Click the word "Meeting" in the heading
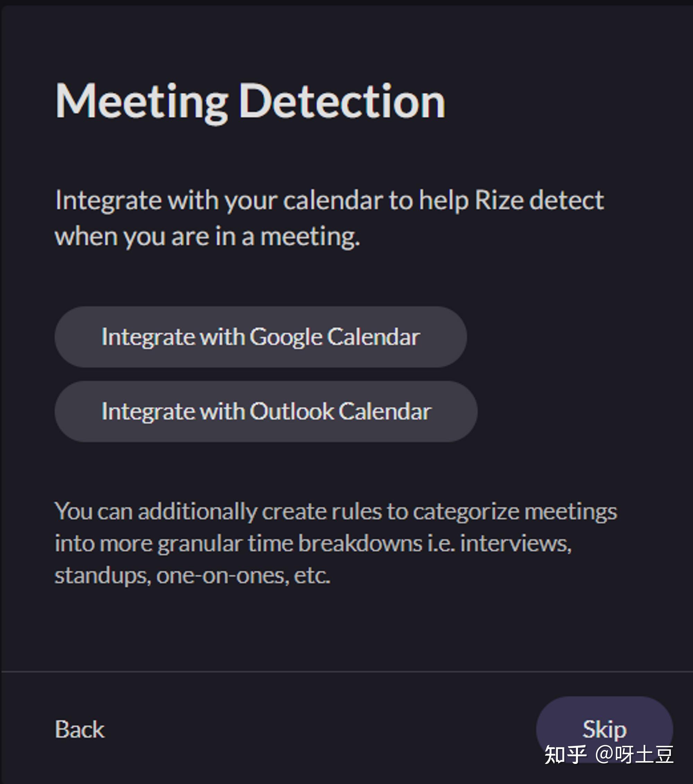 click(142, 102)
